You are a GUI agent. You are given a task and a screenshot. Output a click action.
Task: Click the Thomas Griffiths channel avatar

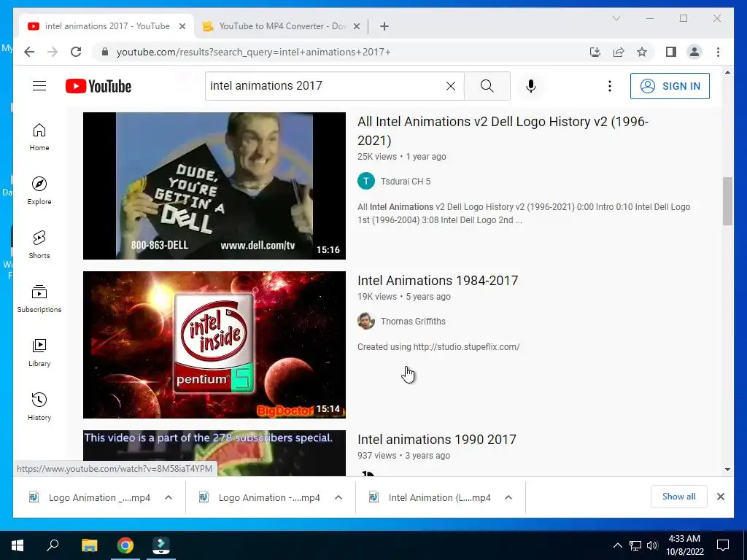[x=366, y=321]
